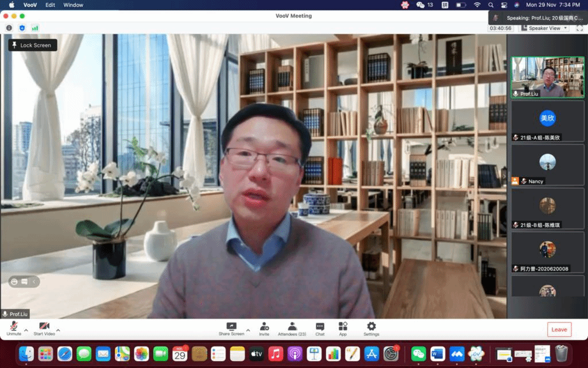Check the network signal status icon
The height and width of the screenshot is (368, 588).
pos(35,28)
